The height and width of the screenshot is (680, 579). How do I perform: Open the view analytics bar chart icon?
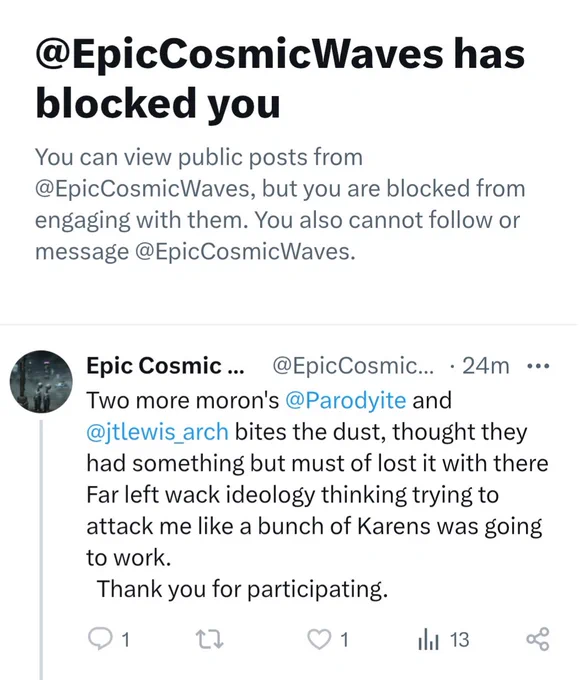click(x=429, y=640)
